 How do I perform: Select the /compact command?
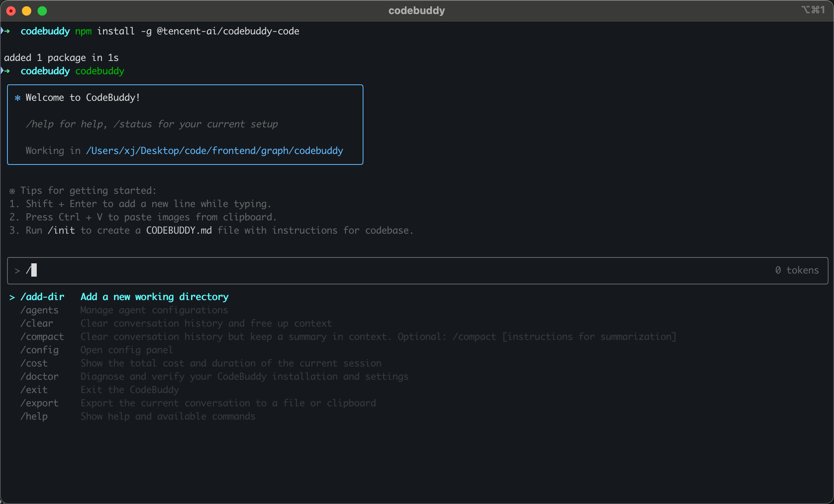tap(42, 337)
